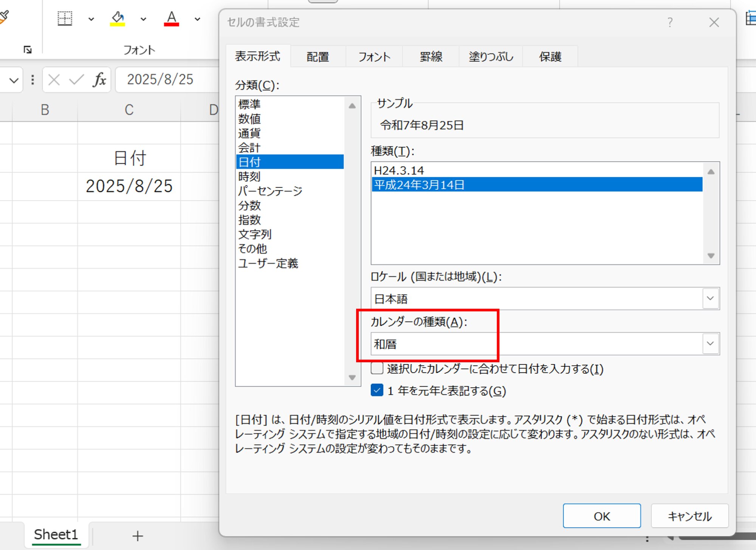Open the Borders icon in the Font group
The image size is (756, 550).
[65, 18]
